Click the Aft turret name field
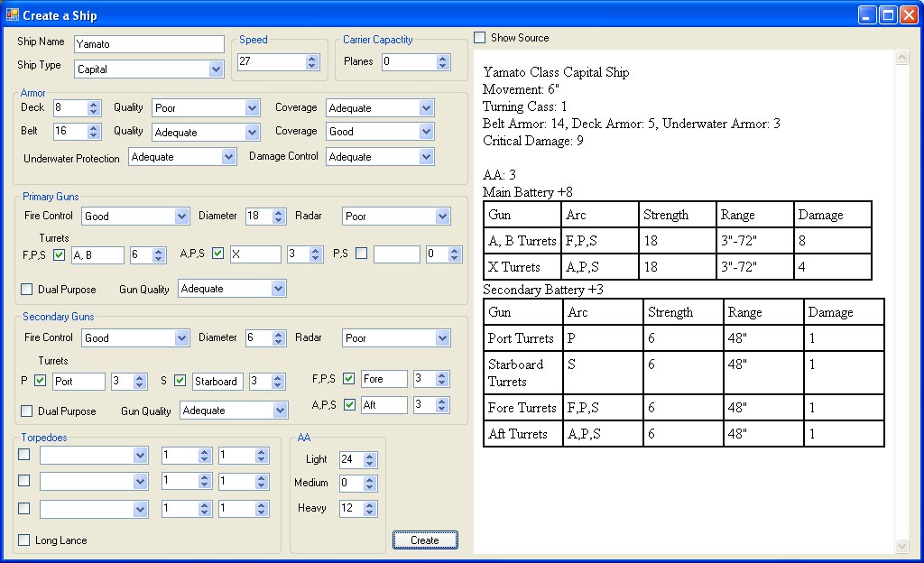The image size is (924, 563). [x=384, y=405]
